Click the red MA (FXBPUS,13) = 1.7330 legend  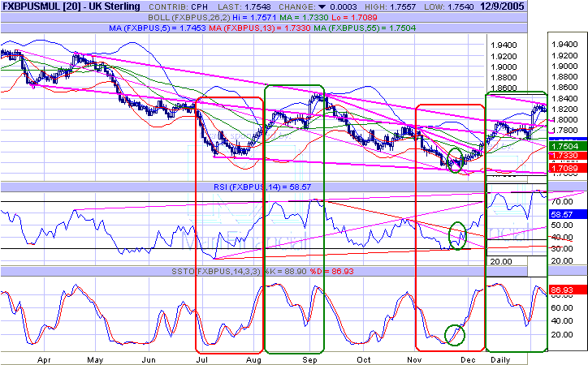tap(260, 28)
